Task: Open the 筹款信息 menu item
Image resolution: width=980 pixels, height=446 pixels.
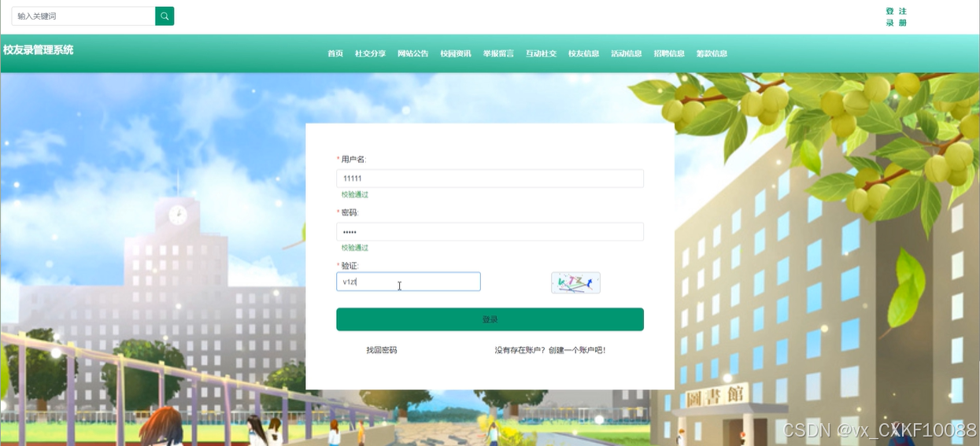Action: (x=712, y=53)
